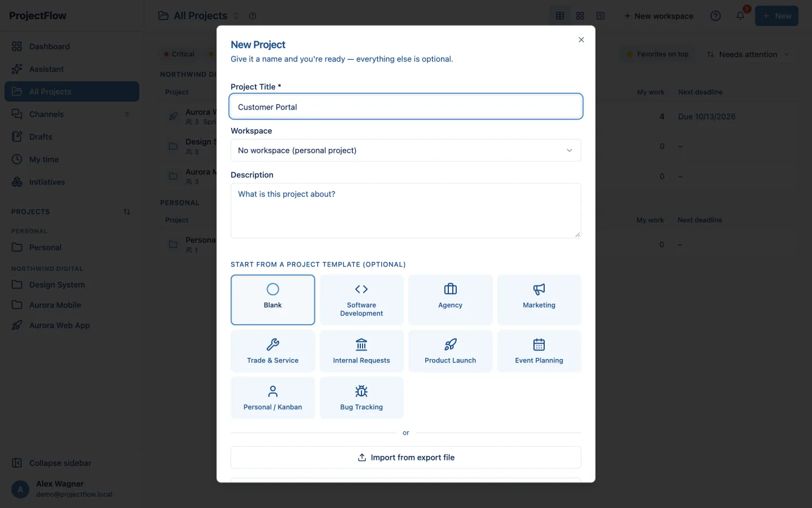Screen dimensions: 812x508
Task: Pick the Event Planning template
Action: point(539,351)
